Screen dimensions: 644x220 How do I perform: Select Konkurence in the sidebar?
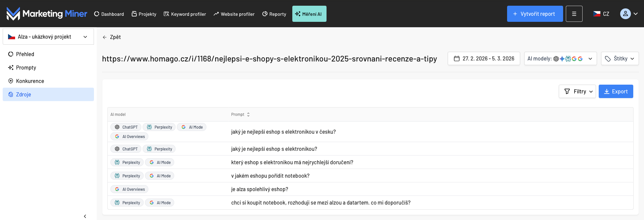point(30,81)
